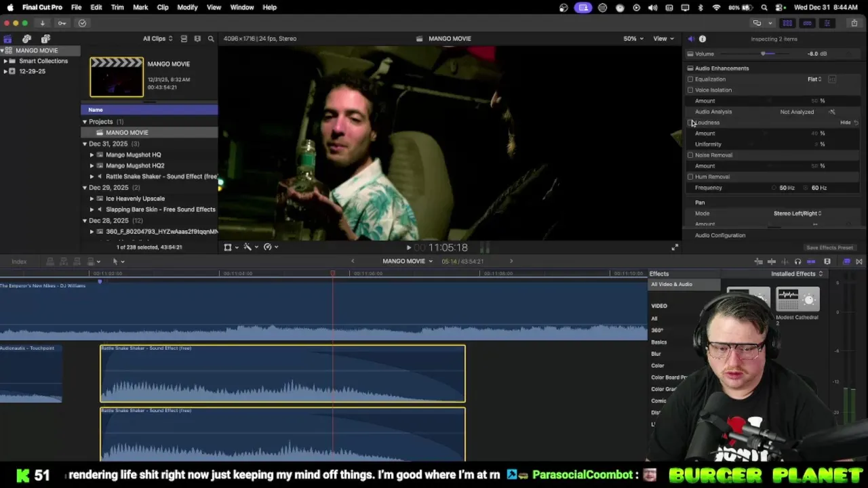The image size is (868, 488).
Task: Open Background Tasks checkmark icon
Action: coord(82,23)
